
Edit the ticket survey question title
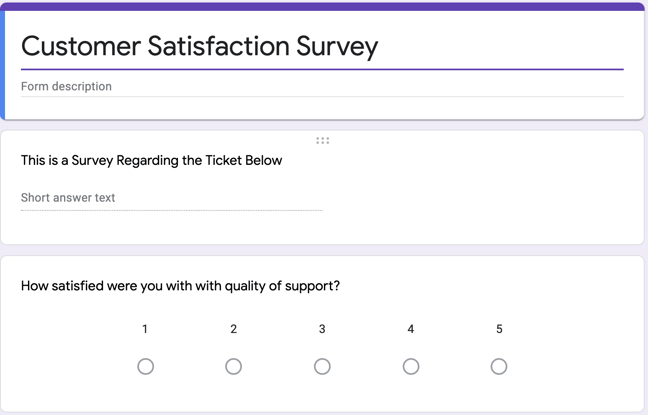pyautogui.click(x=151, y=160)
